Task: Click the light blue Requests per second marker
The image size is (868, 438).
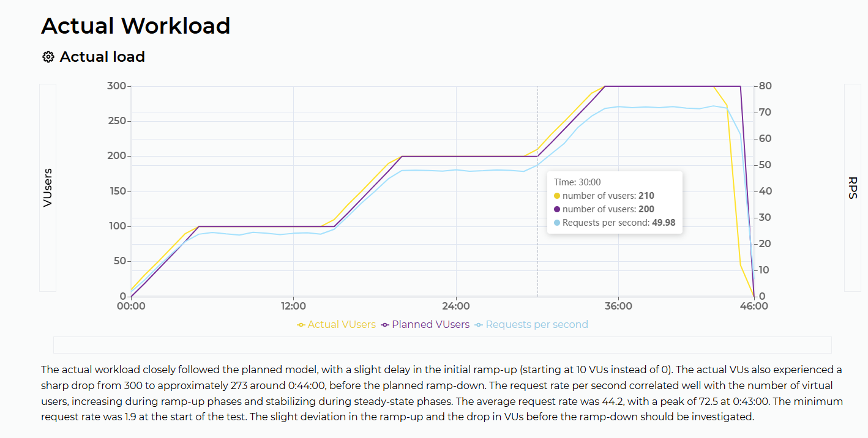Action: 479,325
